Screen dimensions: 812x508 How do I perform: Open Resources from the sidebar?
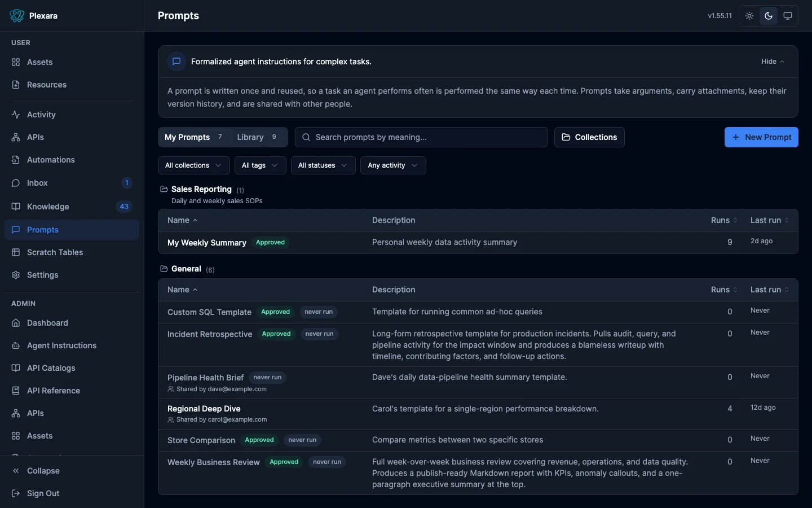coord(72,85)
